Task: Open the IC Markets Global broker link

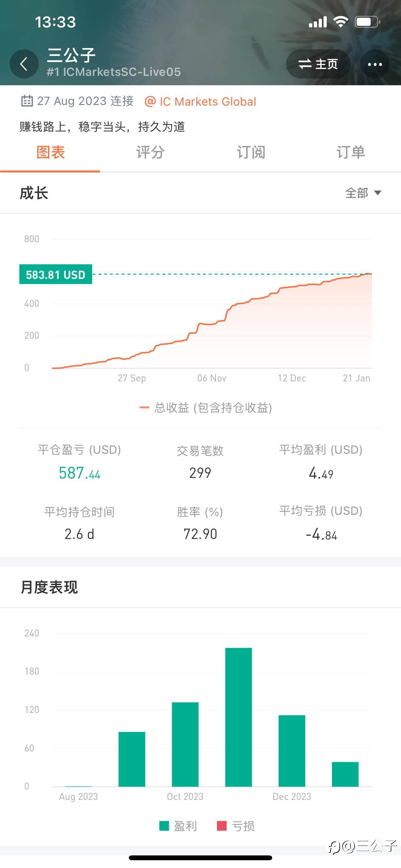Action: (200, 101)
